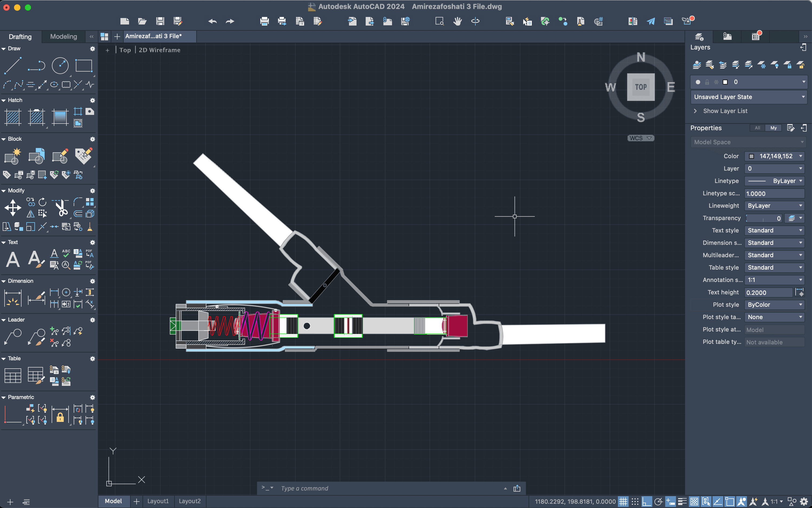
Task: Open the Unsaved Layer State dropdown
Action: [x=749, y=97]
